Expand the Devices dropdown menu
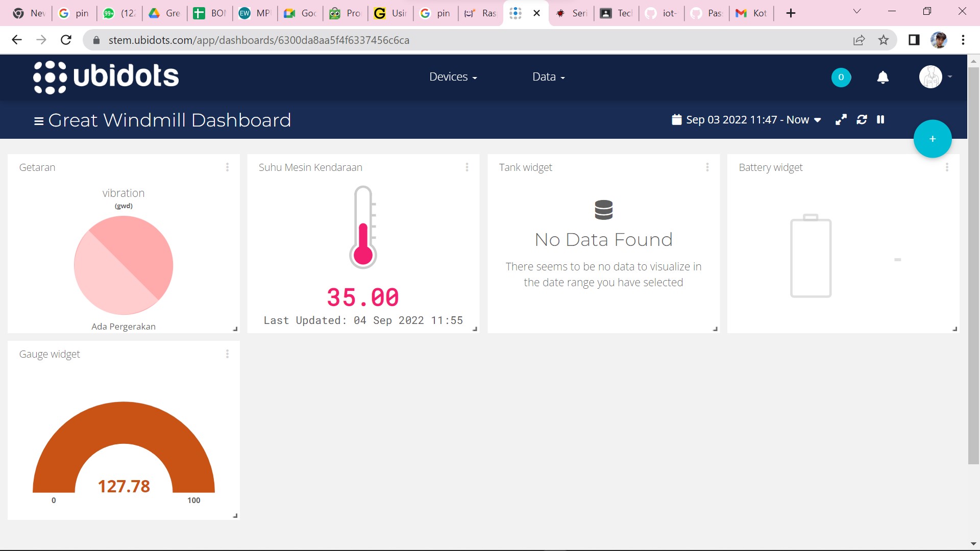 453,77
